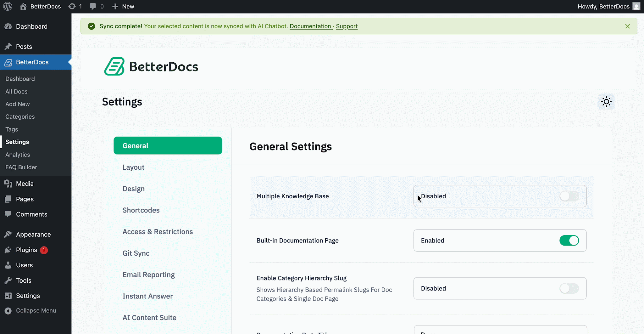Click the Enable Category Hierarchy Slug label
Viewport: 644px width, 334px height.
pyautogui.click(x=301, y=278)
